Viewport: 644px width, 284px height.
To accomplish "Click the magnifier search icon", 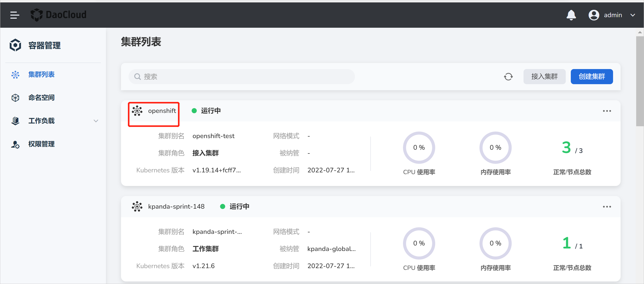I will point(137,77).
